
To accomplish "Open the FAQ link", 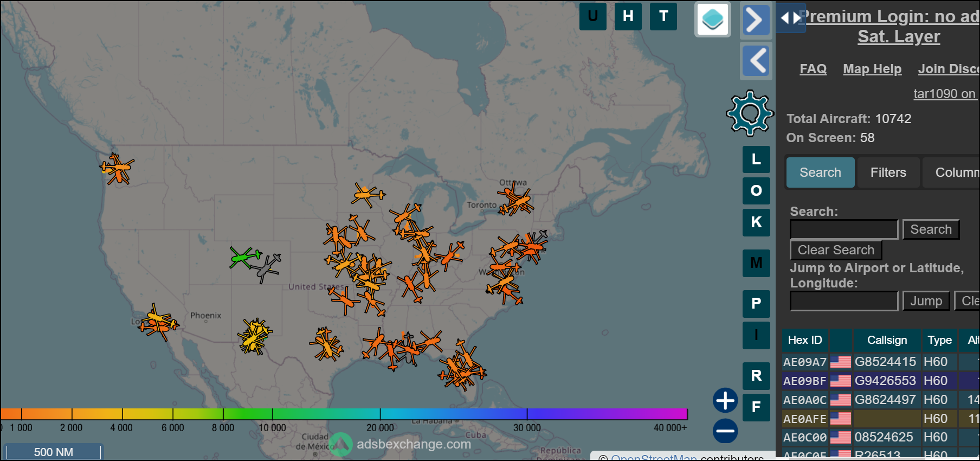I will pyautogui.click(x=813, y=69).
